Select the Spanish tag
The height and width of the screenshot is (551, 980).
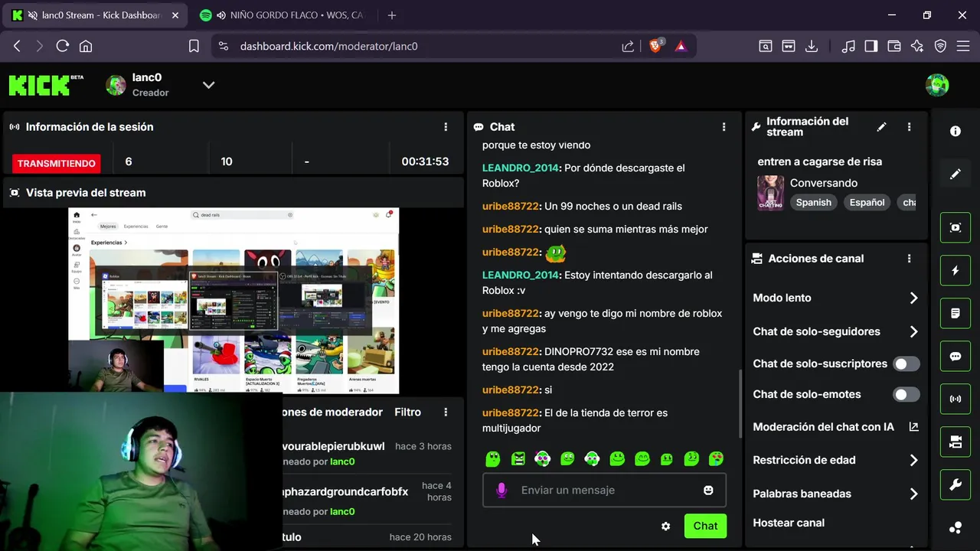click(x=813, y=203)
